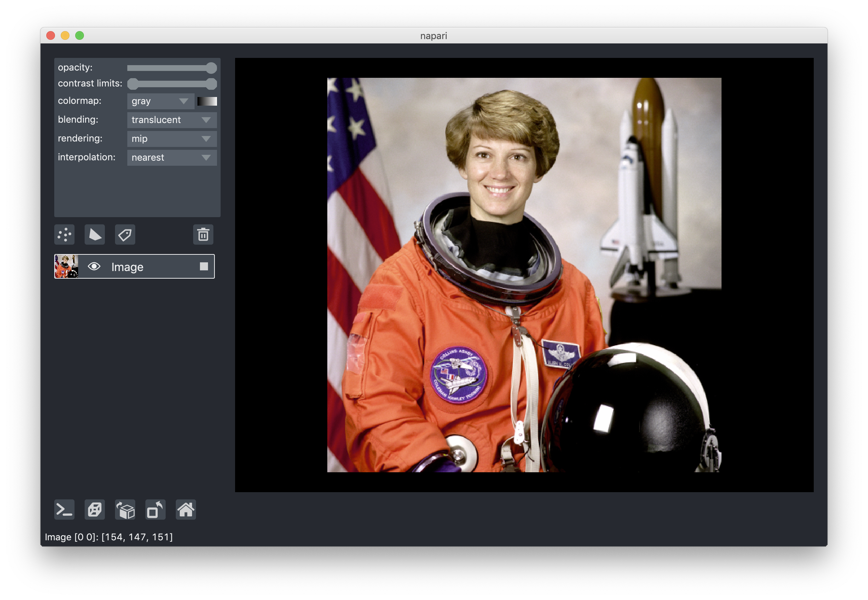Click contrast limits left handle
The width and height of the screenshot is (868, 600).
[x=133, y=84]
